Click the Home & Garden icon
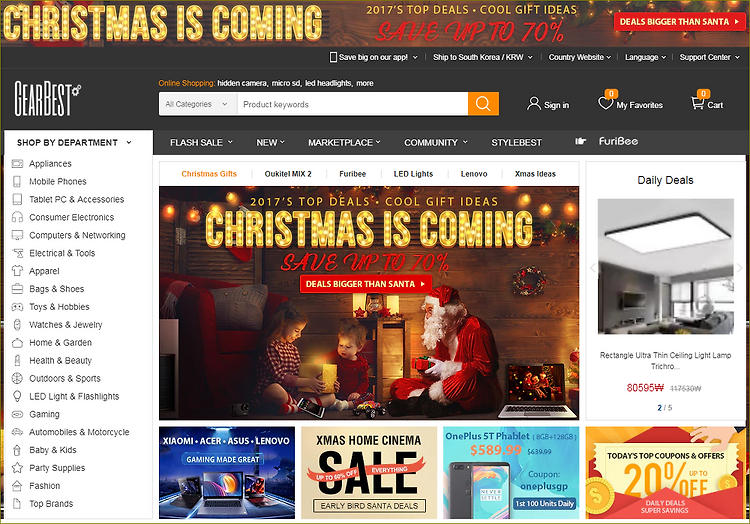This screenshot has height=524, width=750. click(17, 343)
